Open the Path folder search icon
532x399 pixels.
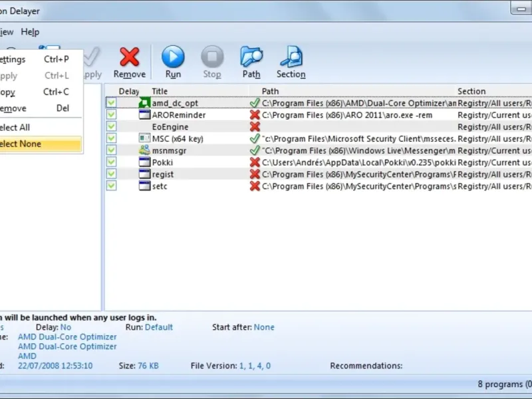pos(251,57)
